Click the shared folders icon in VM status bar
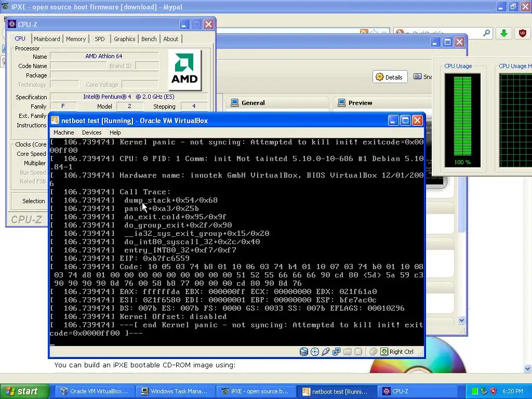 click(x=348, y=352)
